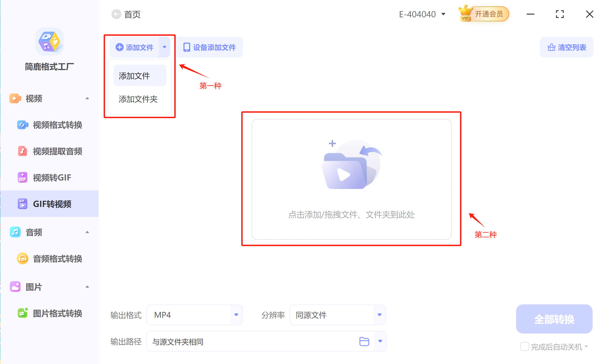
Task: Open 音频格式转换 in the sidebar
Action: (57, 259)
